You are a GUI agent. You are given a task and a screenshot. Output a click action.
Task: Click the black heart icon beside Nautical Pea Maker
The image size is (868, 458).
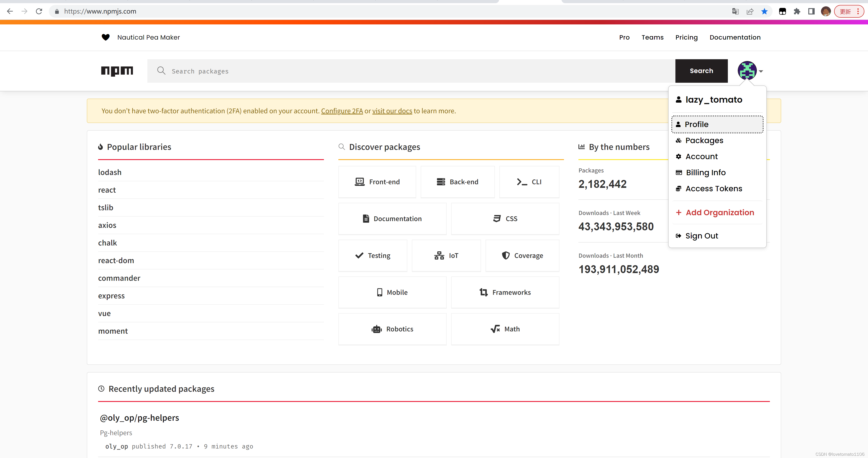tap(106, 37)
